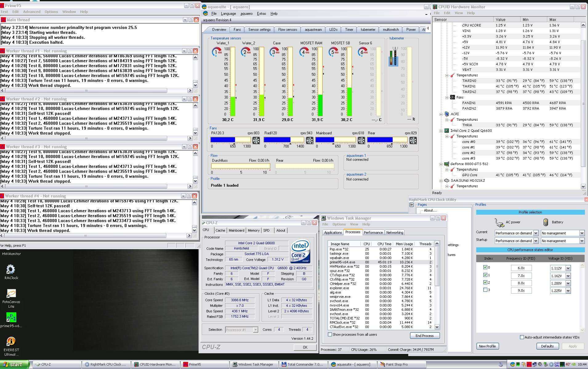Screen dimensions: 588x369
Task: Open the EVEREST Ultimate desktop icon
Action: pos(11,341)
